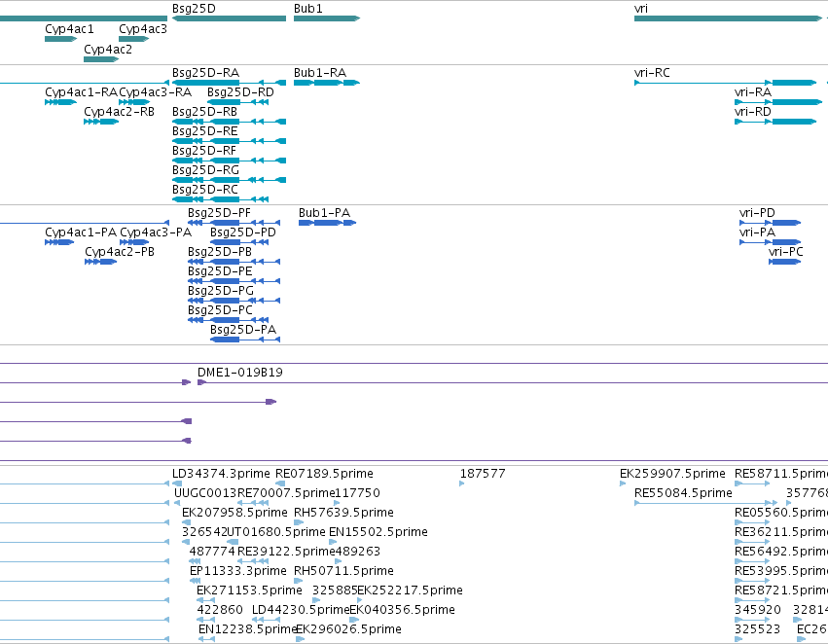The height and width of the screenshot is (644, 828).
Task: Select the Bsg25D gene feature bar
Action: click(x=230, y=18)
